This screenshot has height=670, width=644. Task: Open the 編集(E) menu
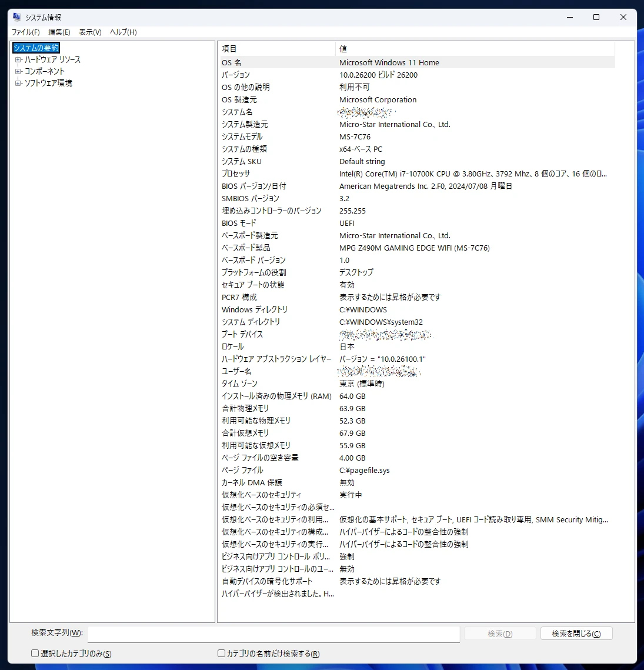[59, 32]
